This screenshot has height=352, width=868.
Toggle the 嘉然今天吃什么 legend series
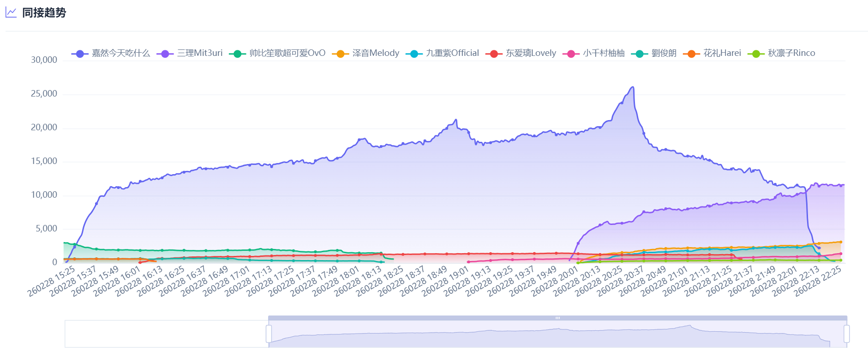111,54
